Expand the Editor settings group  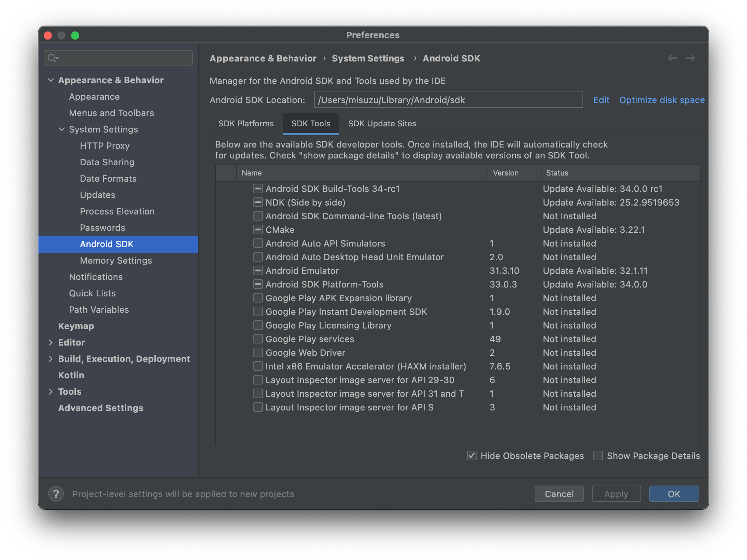[x=51, y=342]
